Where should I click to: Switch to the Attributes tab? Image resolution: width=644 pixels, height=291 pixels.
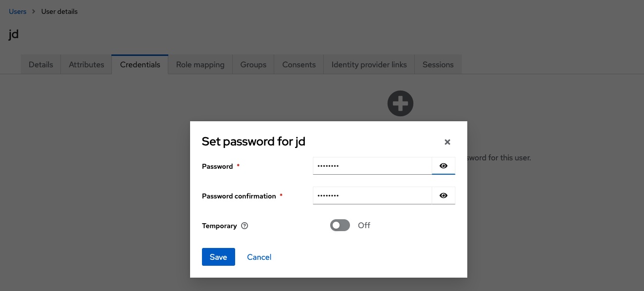86,65
